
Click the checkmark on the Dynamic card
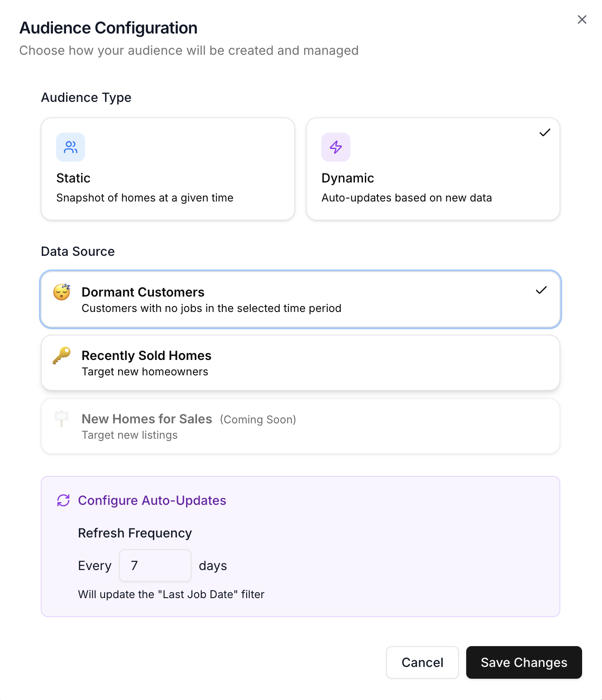coord(545,132)
